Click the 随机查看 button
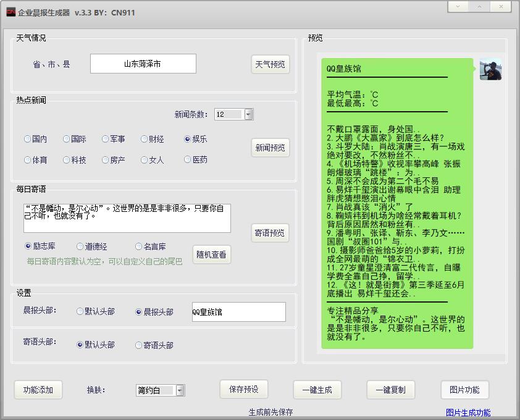The image size is (520, 420). pyautogui.click(x=211, y=255)
